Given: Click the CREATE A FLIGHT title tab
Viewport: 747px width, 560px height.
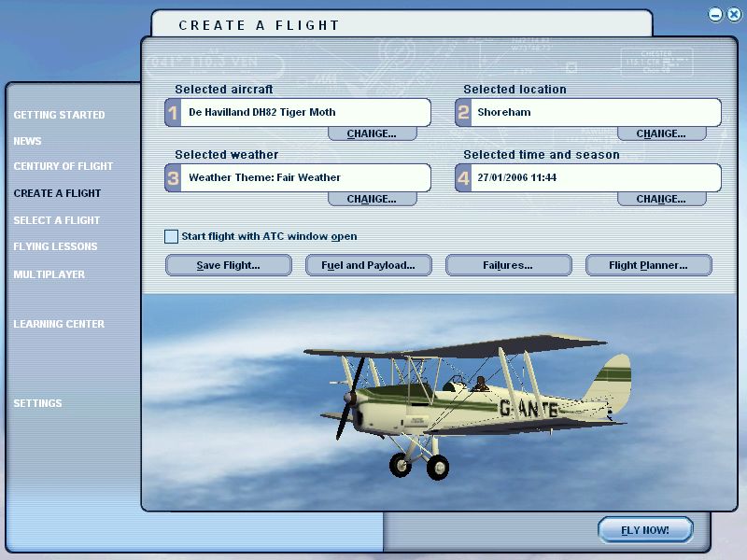Looking at the screenshot, I should point(402,24).
